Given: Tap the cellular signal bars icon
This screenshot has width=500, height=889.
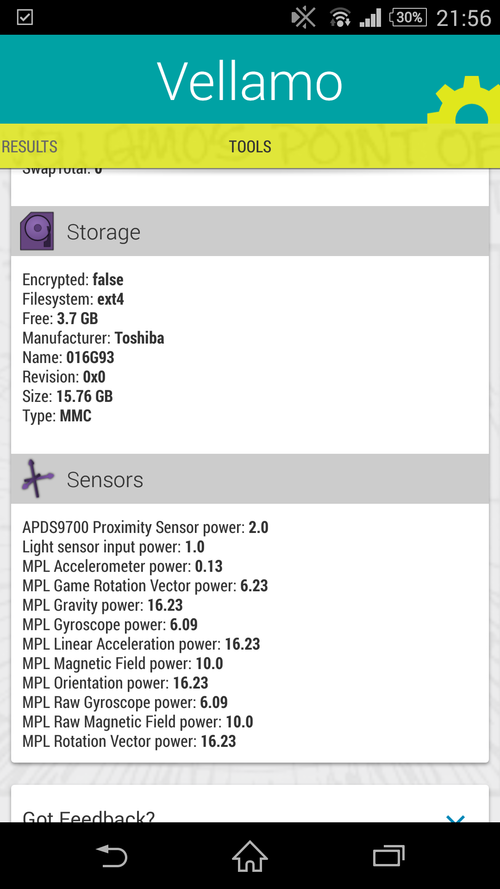Looking at the screenshot, I should 370,19.
